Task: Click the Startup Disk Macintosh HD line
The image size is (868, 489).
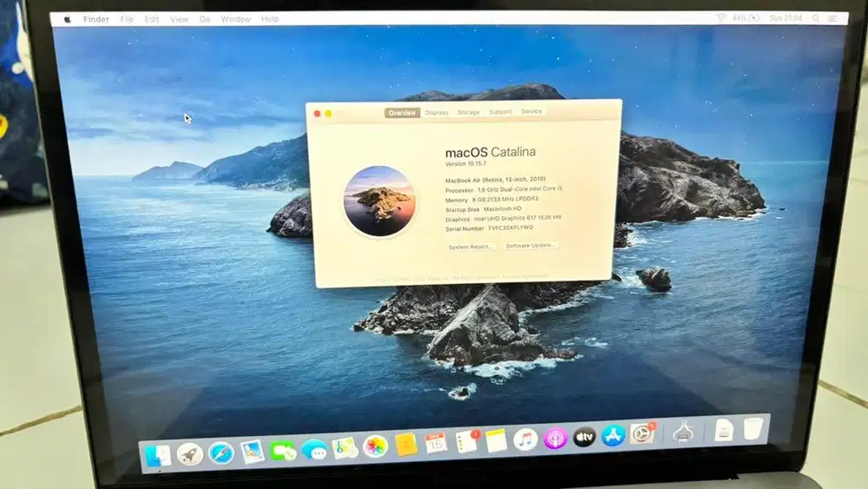Action: (483, 209)
